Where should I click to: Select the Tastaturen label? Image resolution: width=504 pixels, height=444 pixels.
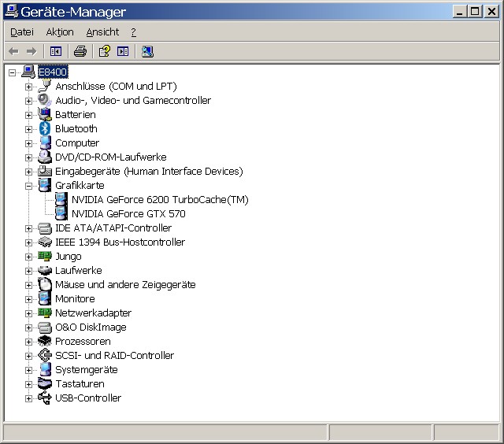(80, 384)
